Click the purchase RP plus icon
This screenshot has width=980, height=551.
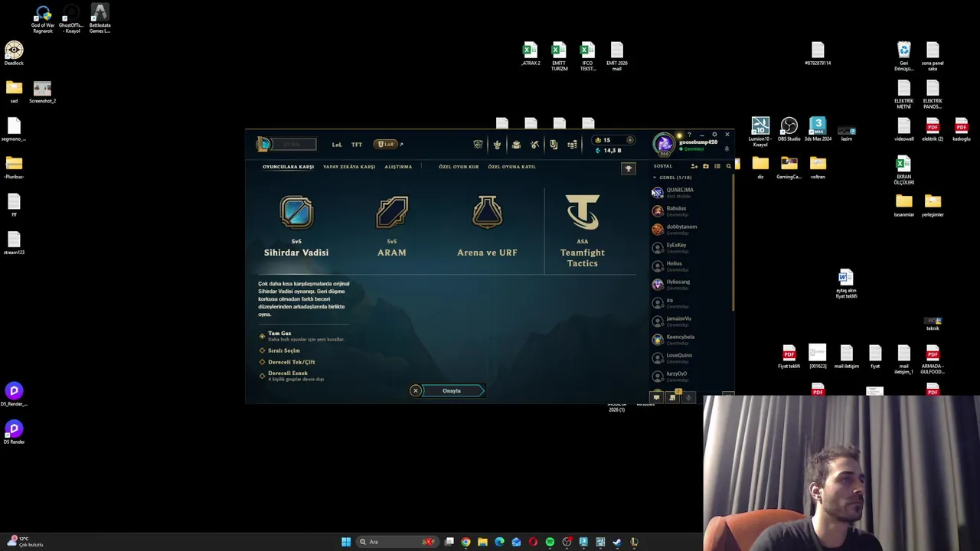click(x=630, y=140)
